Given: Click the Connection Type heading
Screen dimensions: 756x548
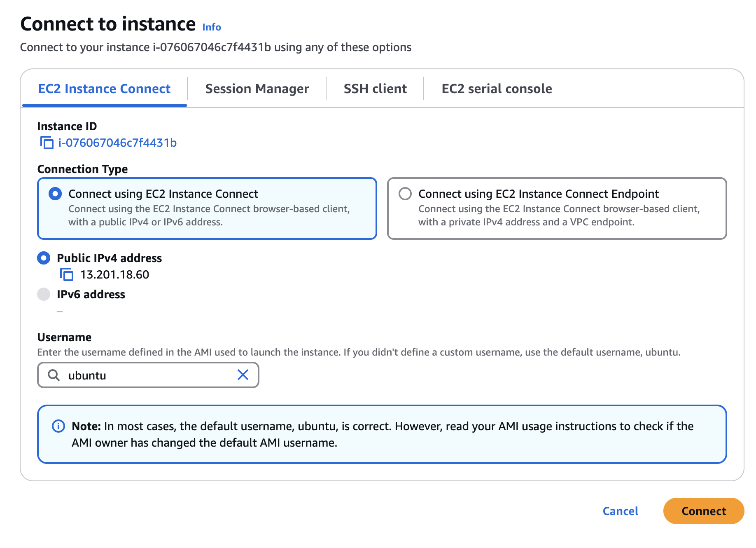Looking at the screenshot, I should click(82, 169).
